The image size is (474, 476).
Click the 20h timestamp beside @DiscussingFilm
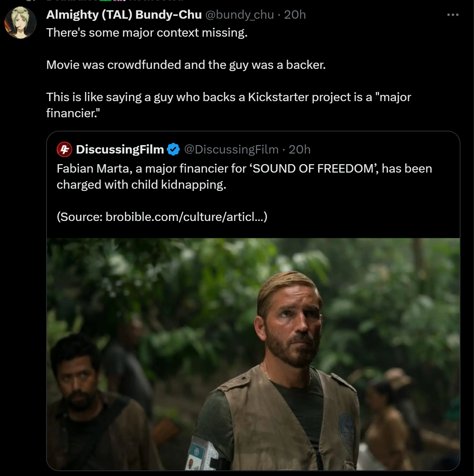300,150
